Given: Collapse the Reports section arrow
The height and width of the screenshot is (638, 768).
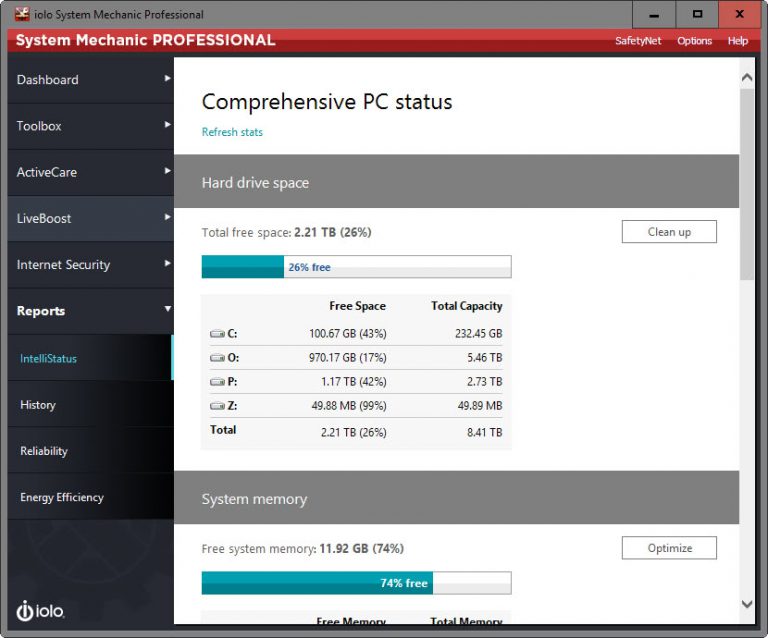Looking at the screenshot, I should pos(168,309).
